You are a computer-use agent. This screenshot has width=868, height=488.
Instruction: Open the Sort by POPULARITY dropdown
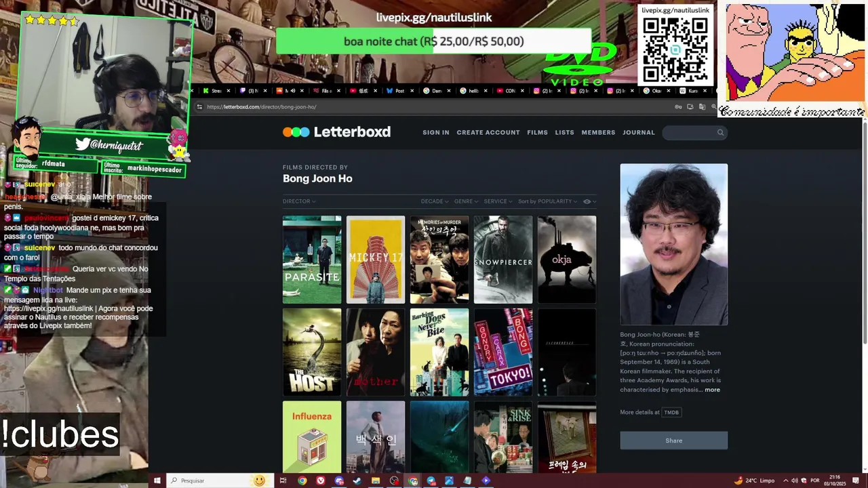[x=547, y=201]
